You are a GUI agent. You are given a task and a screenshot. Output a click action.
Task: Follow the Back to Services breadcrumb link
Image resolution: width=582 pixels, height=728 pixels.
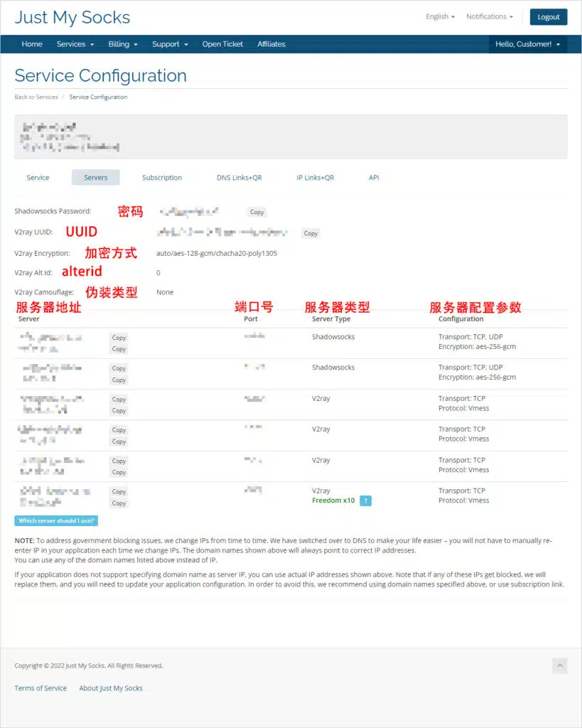pyautogui.click(x=36, y=97)
